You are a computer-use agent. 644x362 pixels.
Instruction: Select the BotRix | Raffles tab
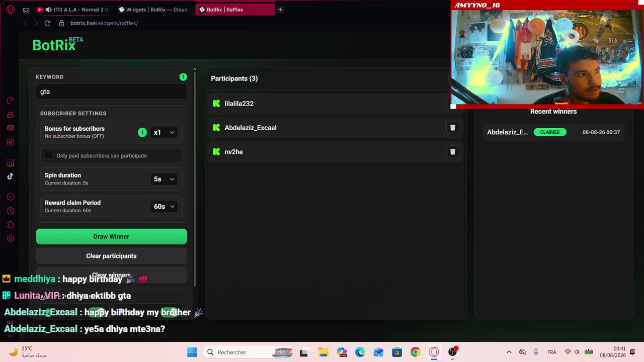[x=235, y=10]
